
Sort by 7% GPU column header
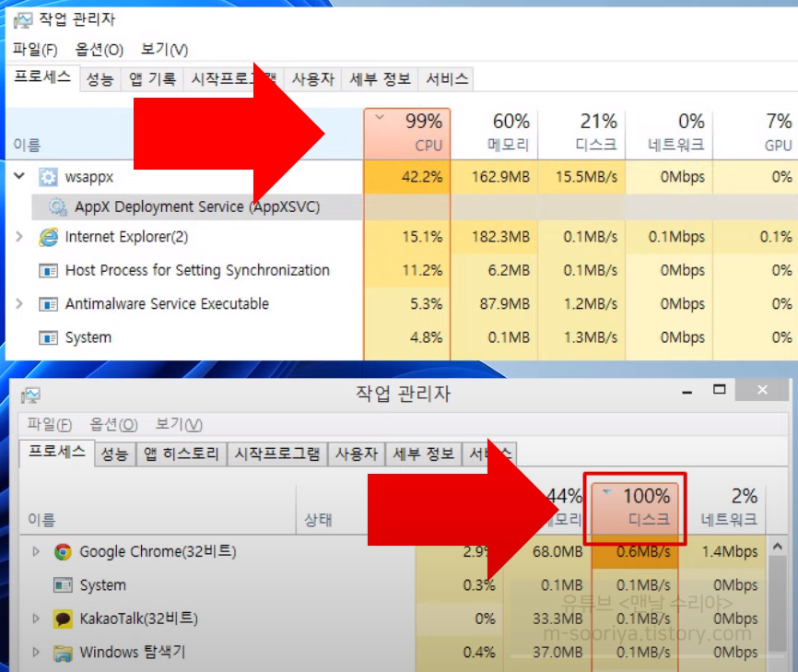pyautogui.click(x=756, y=134)
